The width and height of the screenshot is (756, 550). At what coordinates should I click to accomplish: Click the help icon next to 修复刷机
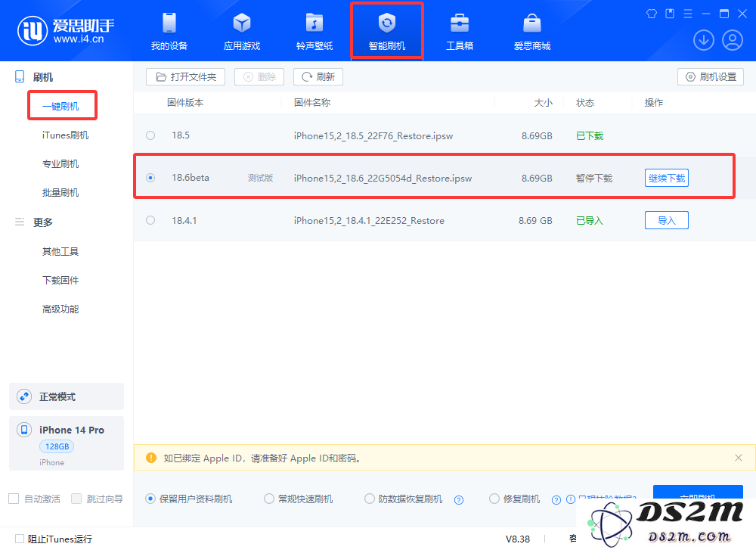point(556,500)
